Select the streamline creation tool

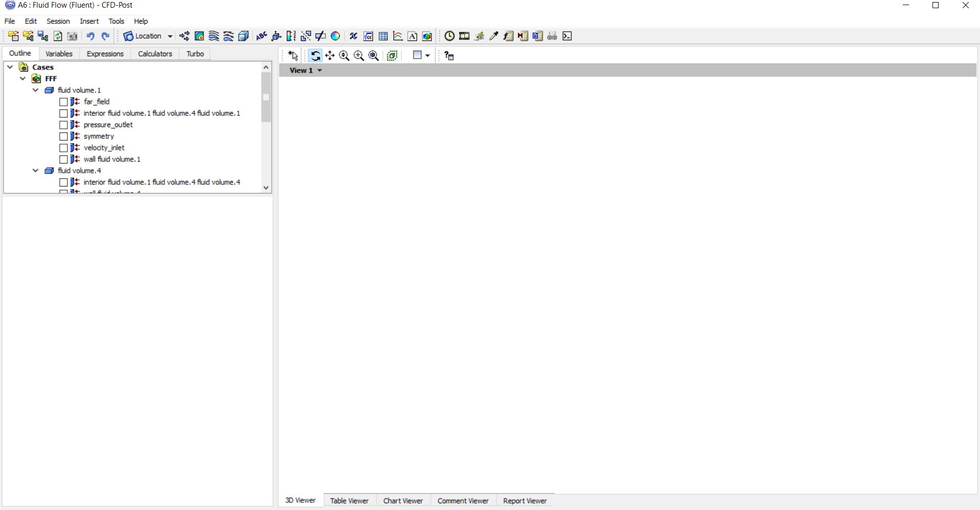(x=213, y=36)
